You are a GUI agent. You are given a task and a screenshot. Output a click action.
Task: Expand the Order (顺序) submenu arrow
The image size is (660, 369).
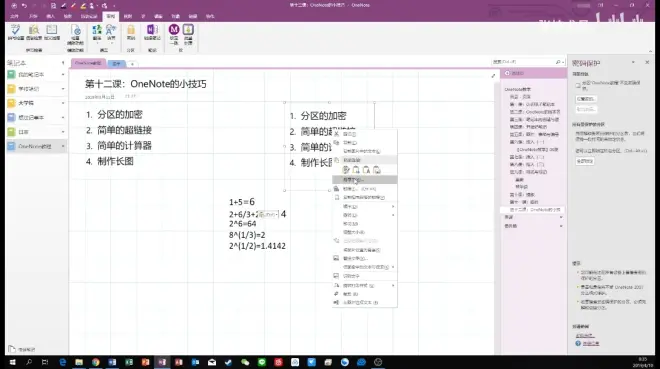pyautogui.click(x=393, y=206)
